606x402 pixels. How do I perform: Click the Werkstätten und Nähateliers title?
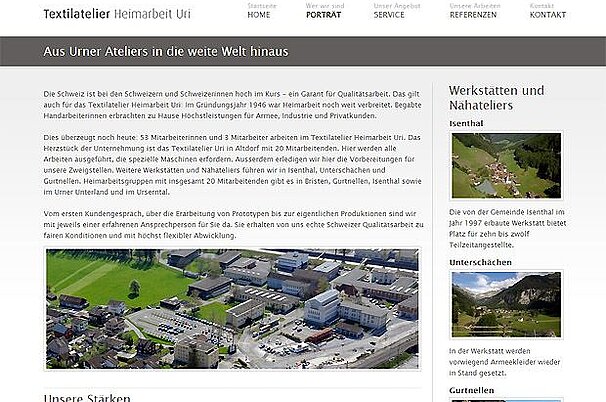[x=497, y=97]
